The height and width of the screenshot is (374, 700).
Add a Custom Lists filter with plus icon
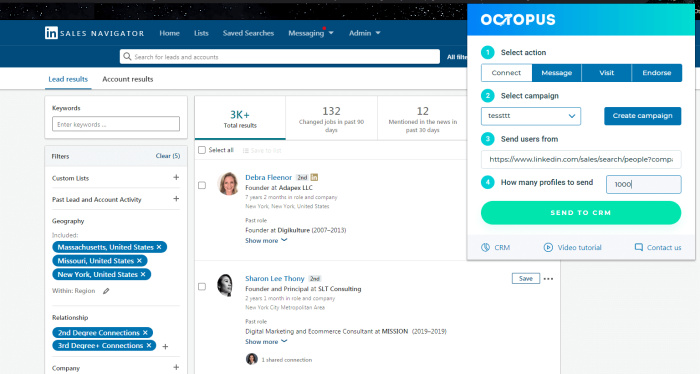tap(176, 178)
